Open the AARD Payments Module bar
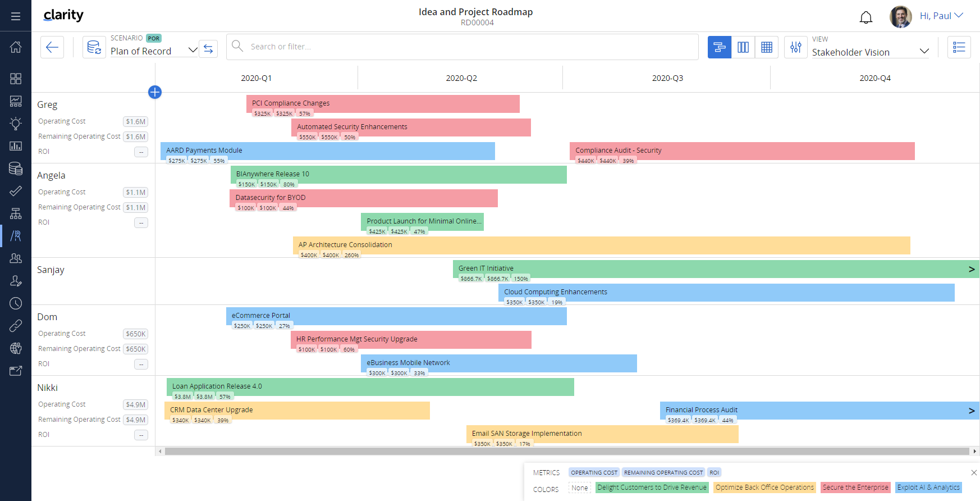This screenshot has width=980, height=501. click(328, 151)
